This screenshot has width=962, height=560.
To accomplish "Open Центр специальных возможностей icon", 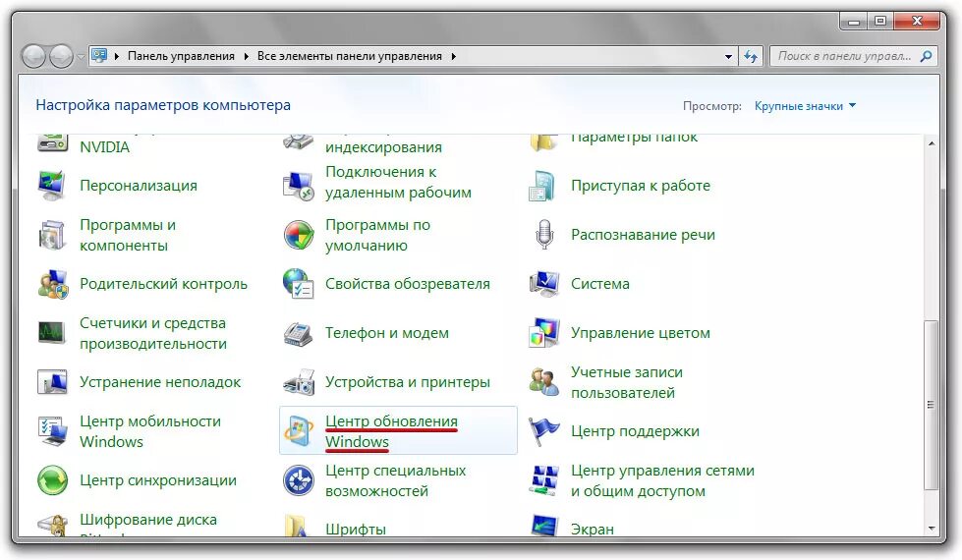I will [298, 479].
